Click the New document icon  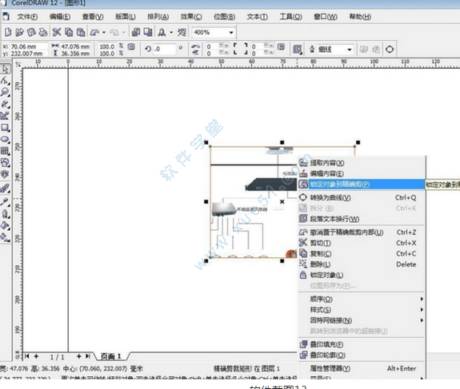tap(8, 32)
